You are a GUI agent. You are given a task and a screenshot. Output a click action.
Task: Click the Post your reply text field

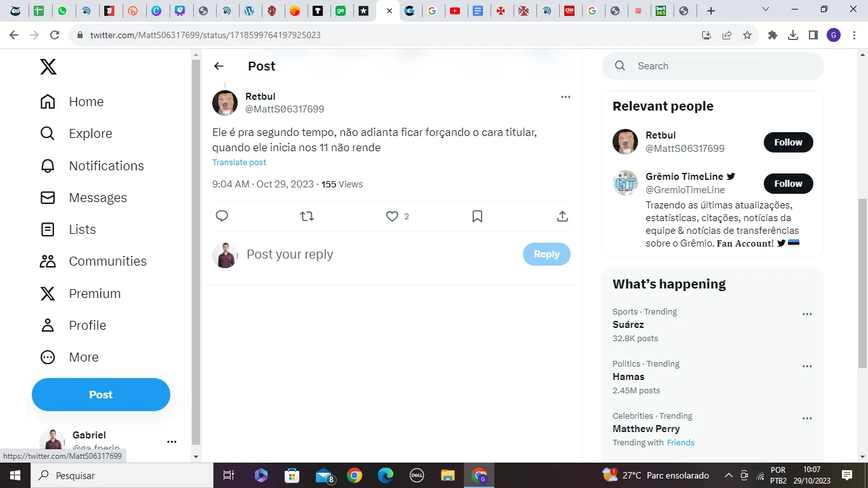(381, 254)
